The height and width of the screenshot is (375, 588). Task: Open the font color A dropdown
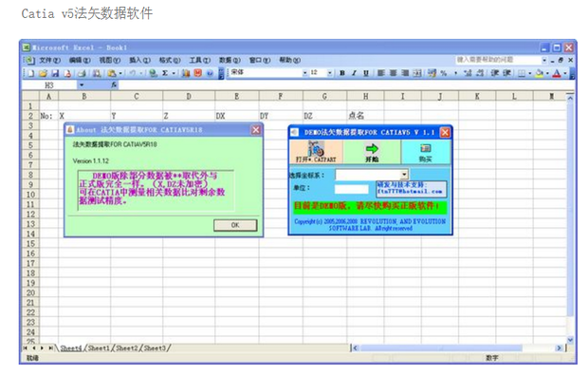click(565, 73)
